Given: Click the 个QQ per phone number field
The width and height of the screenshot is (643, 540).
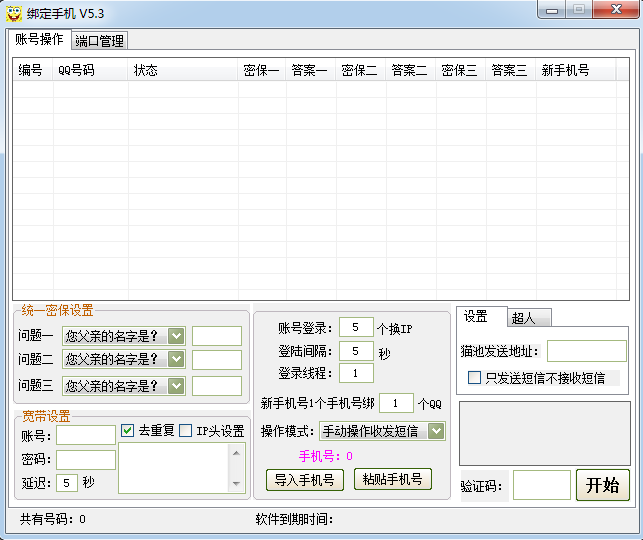Looking at the screenshot, I should point(396,403).
